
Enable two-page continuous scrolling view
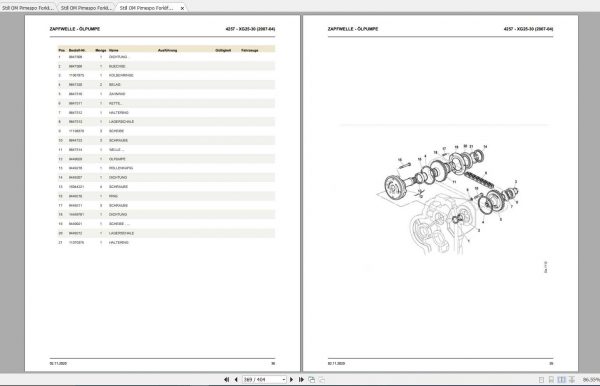coord(572,379)
